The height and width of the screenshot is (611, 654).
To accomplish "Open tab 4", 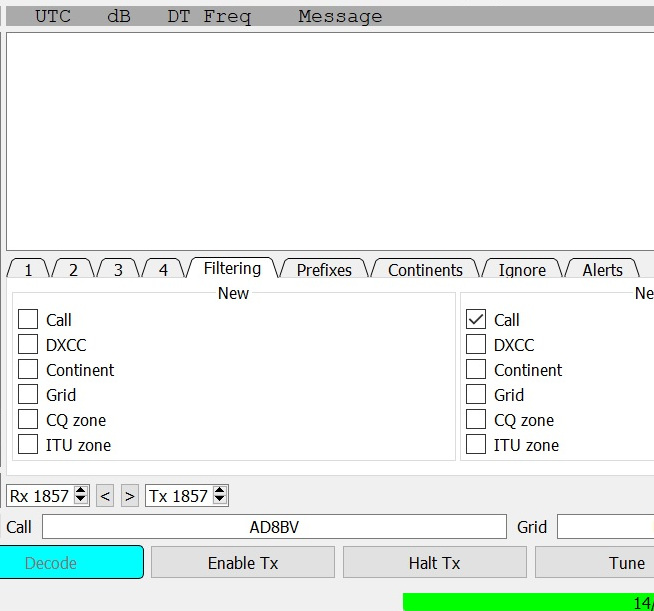I will click(x=163, y=269).
